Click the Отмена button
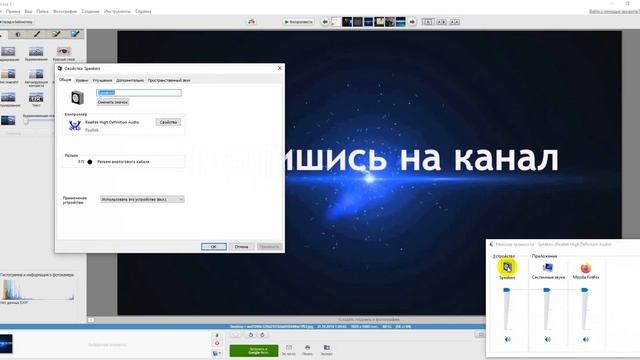Screen dimensions: 640x360 point(242,247)
